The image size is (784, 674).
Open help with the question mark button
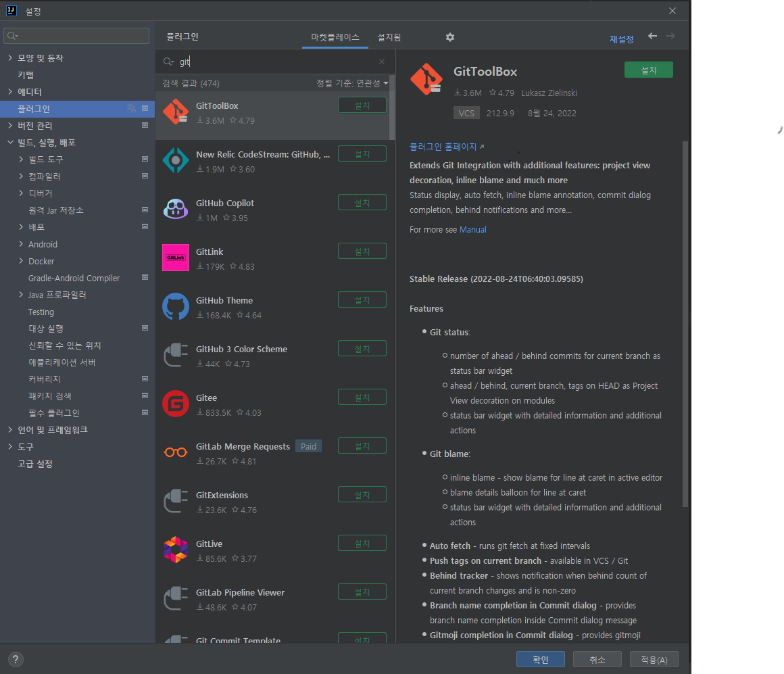click(x=16, y=660)
